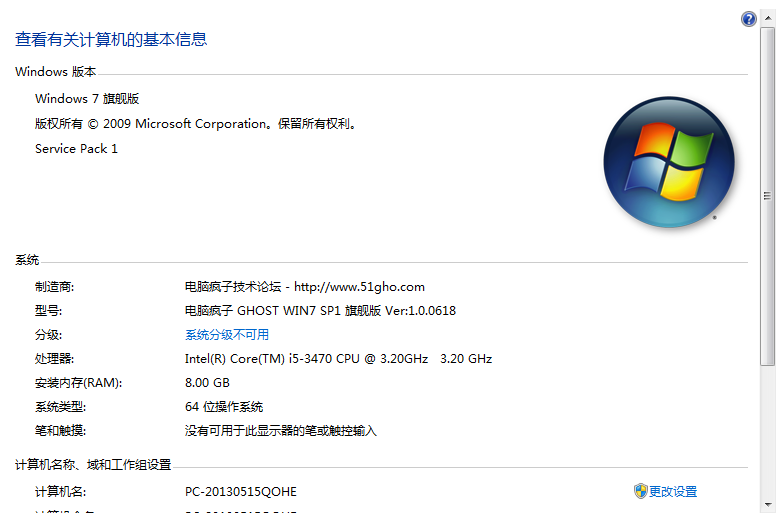776x518 pixels.
Task: Click processor value Intel(R) Core(TM) i5-3470
Action: coord(338,359)
